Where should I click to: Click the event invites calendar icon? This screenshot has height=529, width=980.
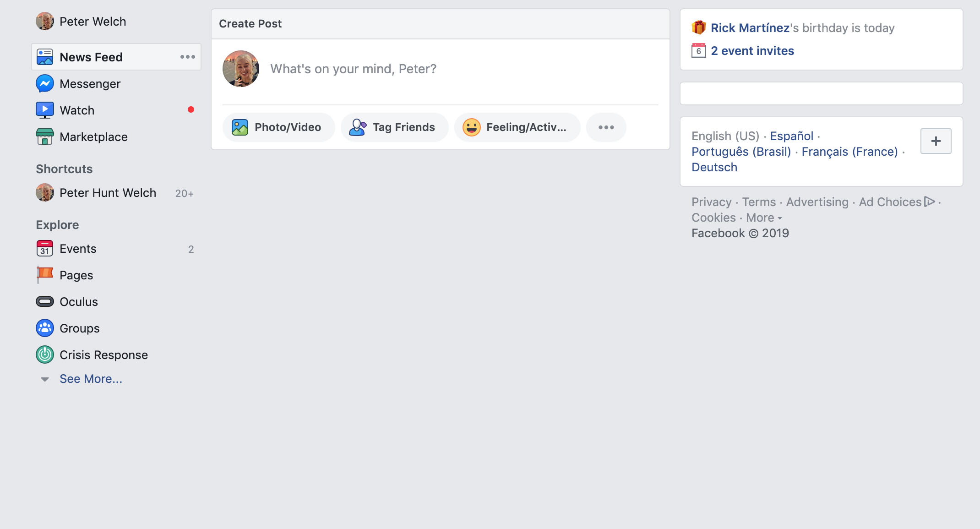(x=699, y=50)
